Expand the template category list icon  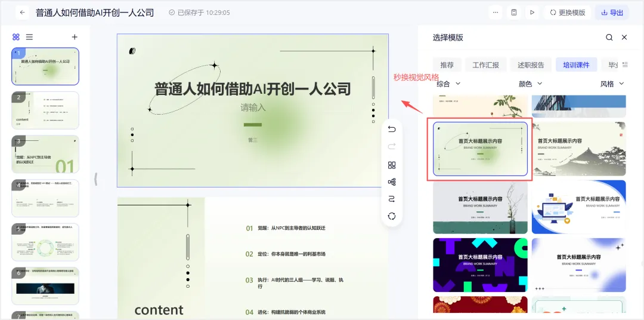click(x=625, y=64)
